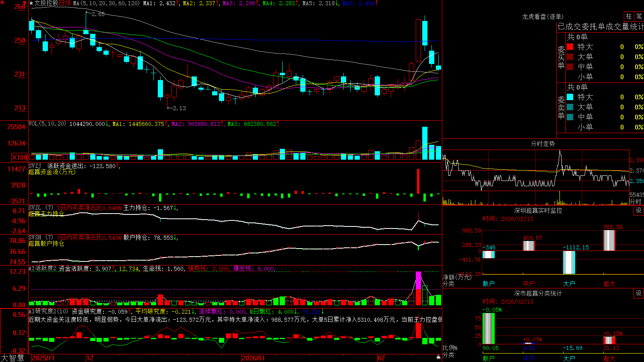Click the VOL(5,10,20) indicator label
644x362 pixels.
pyautogui.click(x=47, y=124)
